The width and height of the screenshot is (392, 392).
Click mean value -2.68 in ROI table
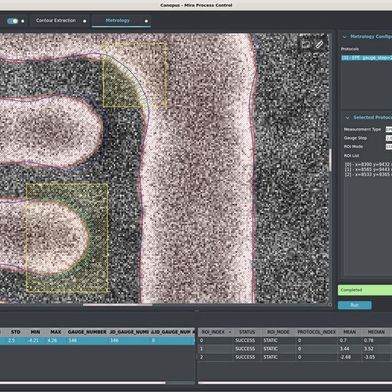345,357
